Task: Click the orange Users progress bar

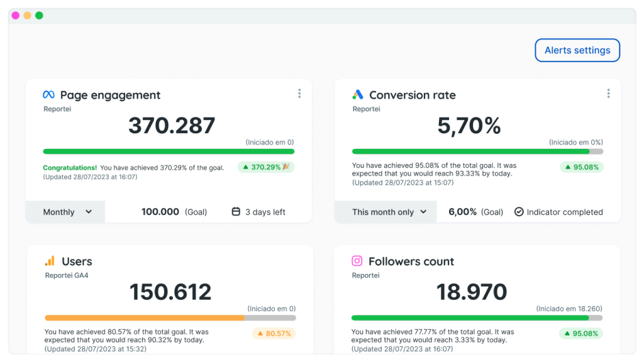Action: [x=145, y=318]
